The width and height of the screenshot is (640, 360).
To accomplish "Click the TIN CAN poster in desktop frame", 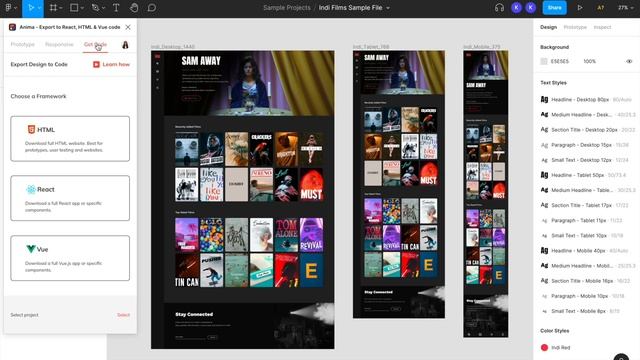I will 187,270.
